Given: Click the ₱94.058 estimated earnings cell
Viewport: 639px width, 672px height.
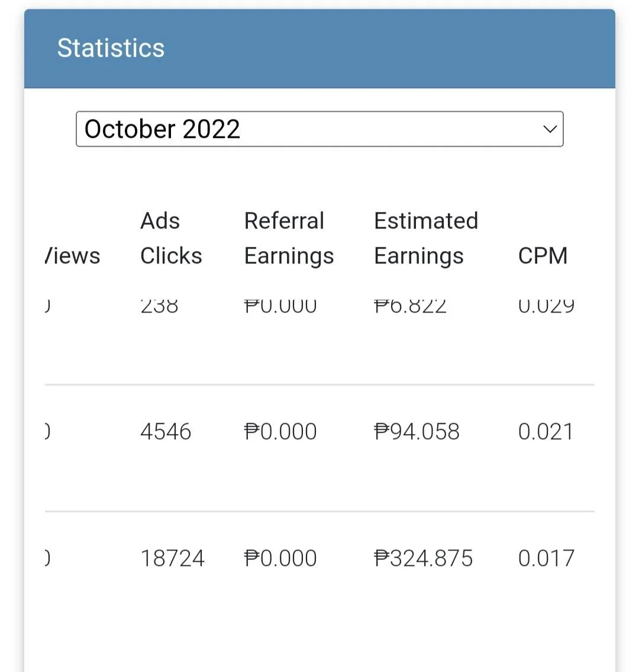Looking at the screenshot, I should coord(417,432).
